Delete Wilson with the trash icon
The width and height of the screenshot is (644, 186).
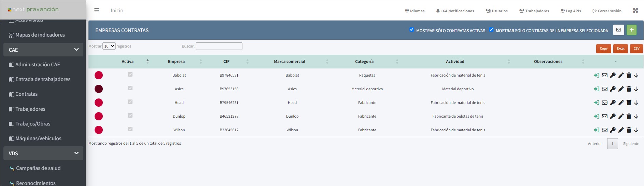coord(629,130)
